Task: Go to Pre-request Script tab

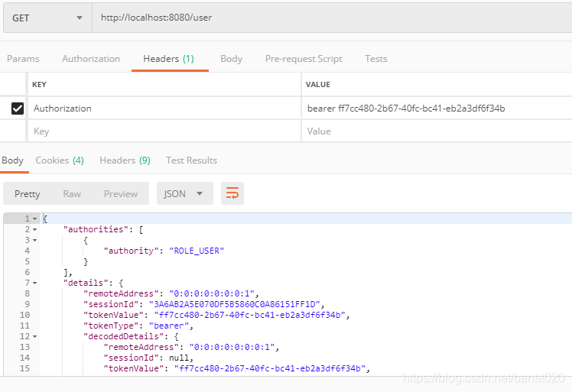Action: click(x=304, y=59)
